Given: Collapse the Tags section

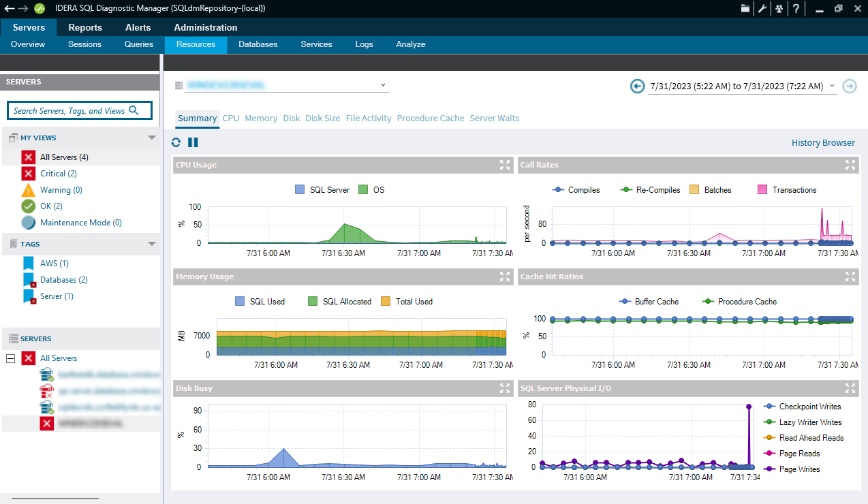Looking at the screenshot, I should pos(152,244).
